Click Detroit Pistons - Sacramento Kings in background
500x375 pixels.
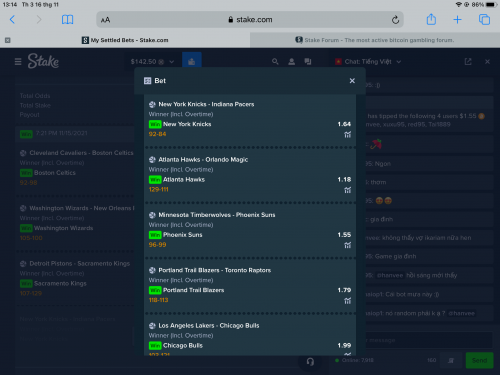pyautogui.click(x=79, y=263)
